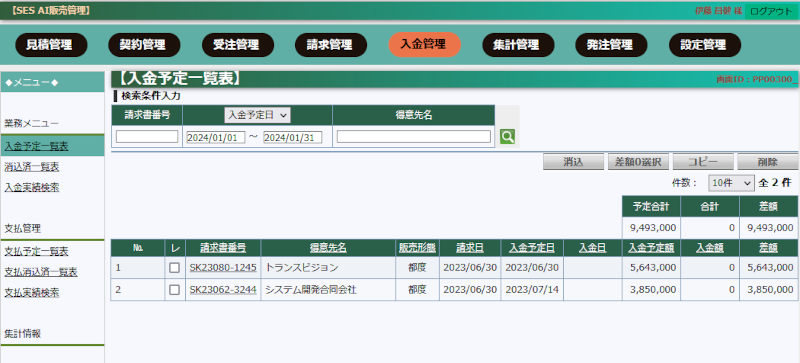Open the 請求管理 tab
Viewport: 800px width, 363px height.
click(x=331, y=45)
